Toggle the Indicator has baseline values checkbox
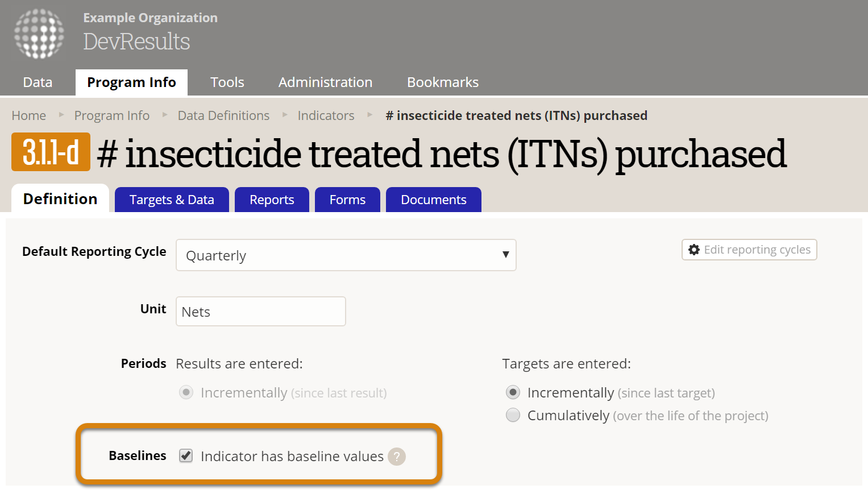The image size is (868, 493). click(x=186, y=455)
